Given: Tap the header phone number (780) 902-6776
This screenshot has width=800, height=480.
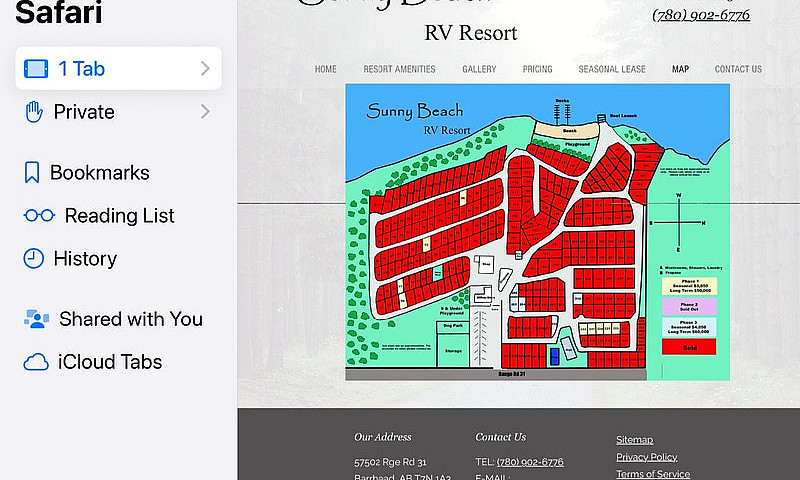Looking at the screenshot, I should (x=701, y=15).
